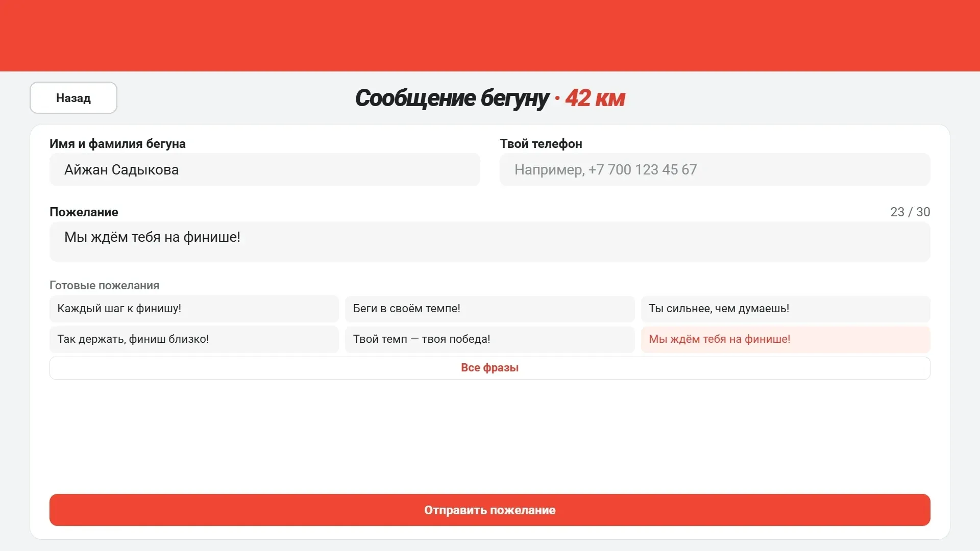
Task: Click the Готовые пожелания label
Action: (x=105, y=285)
